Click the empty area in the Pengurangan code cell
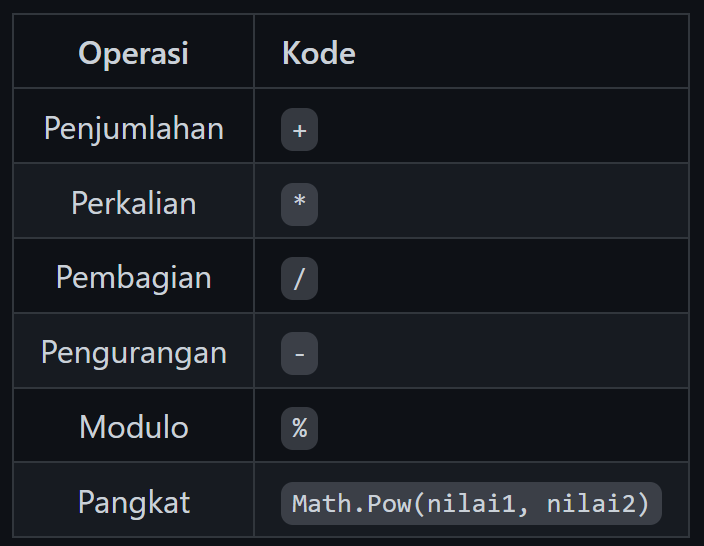The width and height of the screenshot is (704, 546). pos(503,351)
